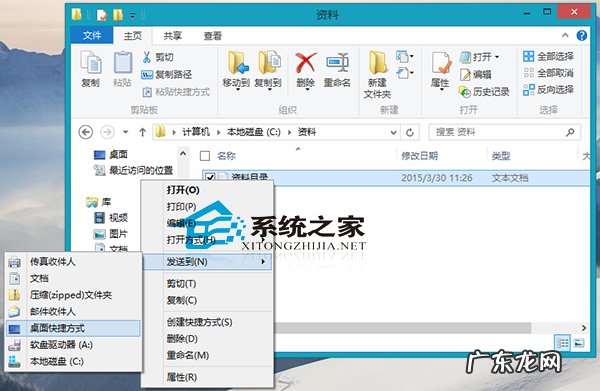The height and width of the screenshot is (391, 600).
Task: Switch to the Share (共享) tab
Action: pos(173,36)
